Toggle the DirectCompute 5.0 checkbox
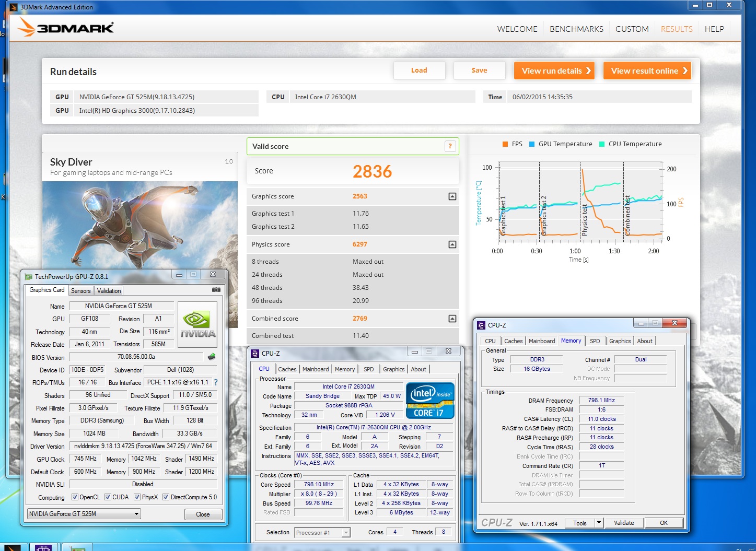This screenshot has width=756, height=551. (x=166, y=497)
